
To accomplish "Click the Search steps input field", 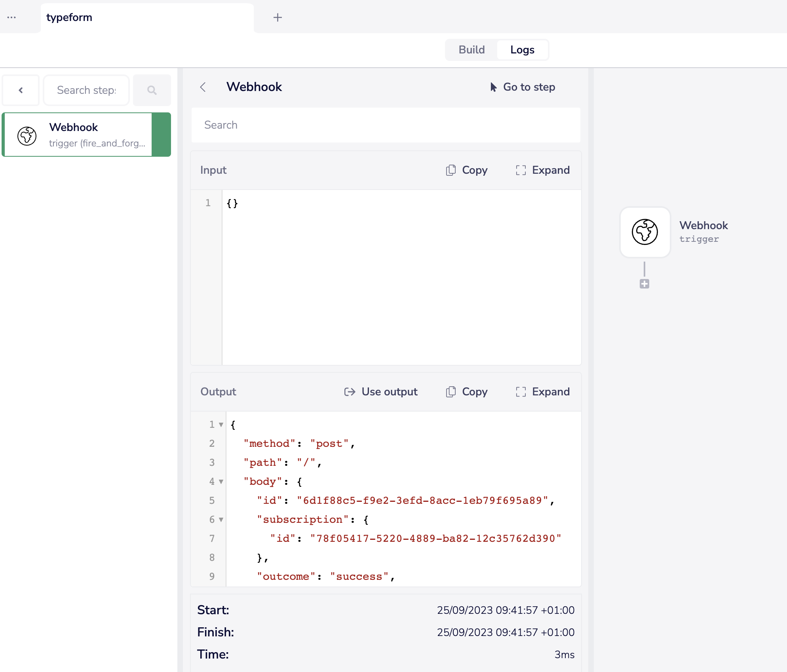I will pyautogui.click(x=86, y=90).
